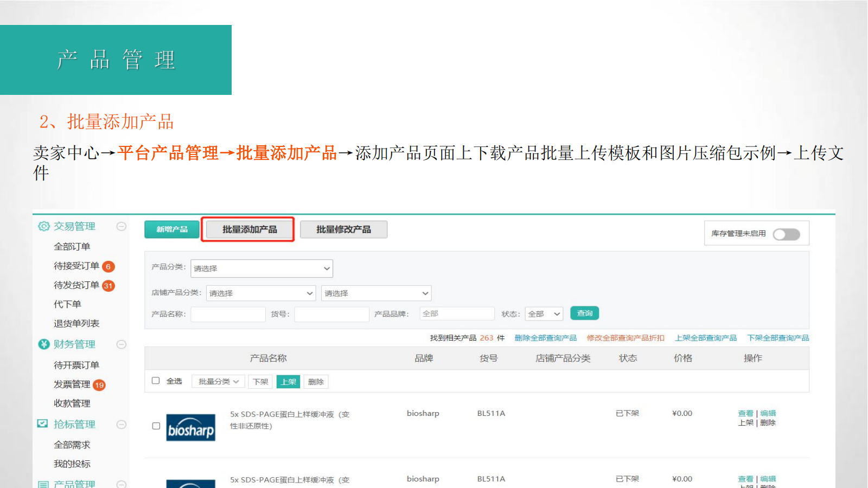Image resolution: width=868 pixels, height=488 pixels.
Task: Collapse the 交易管理 section via minus icon
Action: [x=122, y=226]
